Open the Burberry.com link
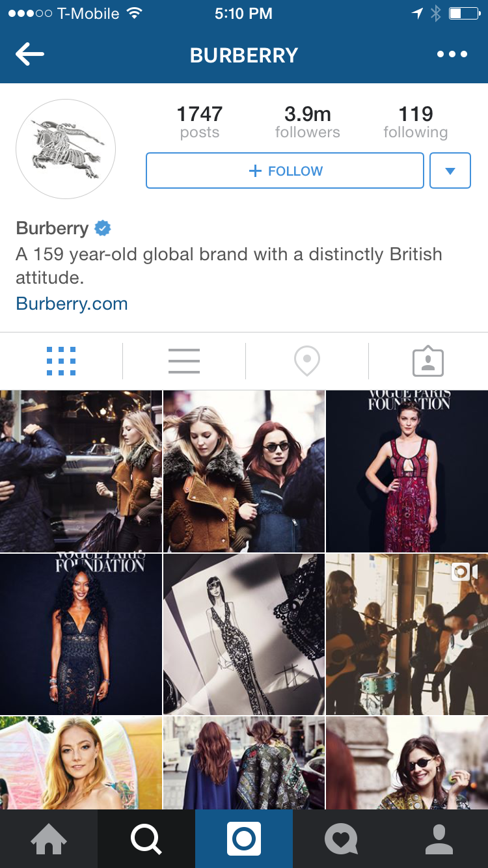This screenshot has width=488, height=868. (x=72, y=304)
